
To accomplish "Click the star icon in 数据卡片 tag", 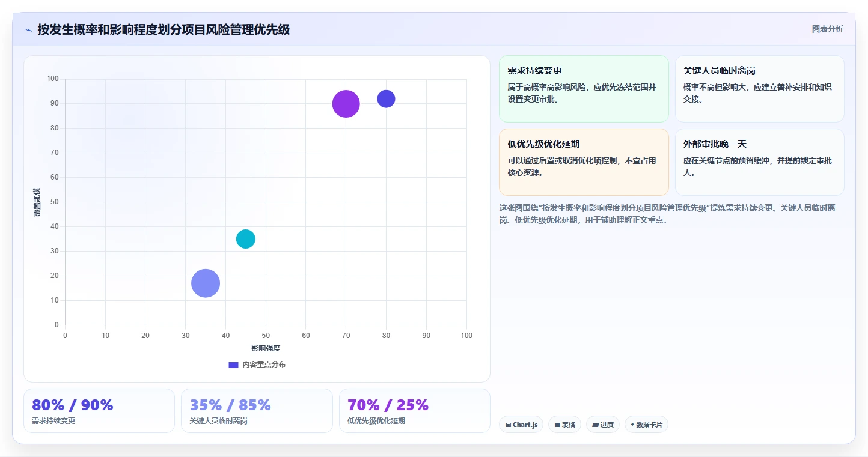I will tap(632, 425).
